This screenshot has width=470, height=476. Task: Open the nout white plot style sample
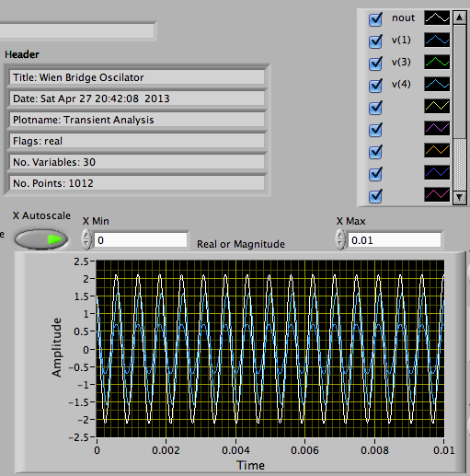pos(437,17)
